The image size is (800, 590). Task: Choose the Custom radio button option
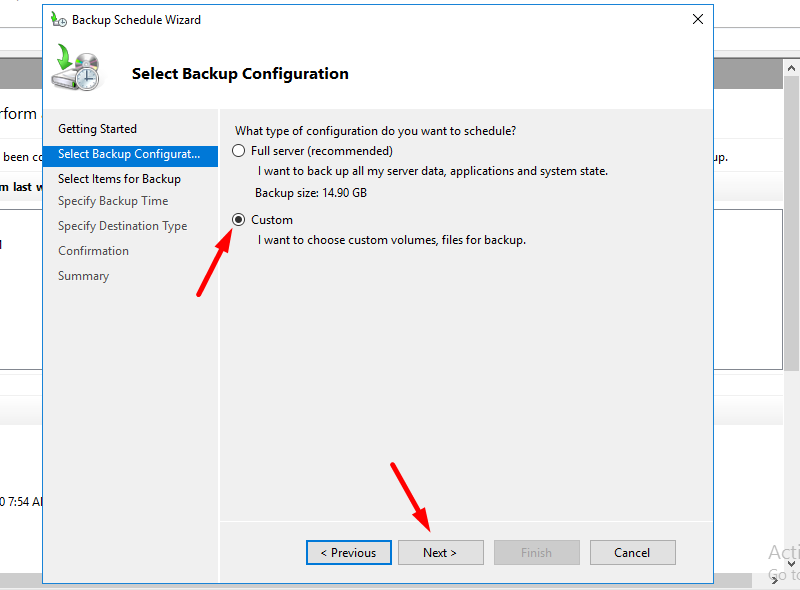[x=238, y=220]
